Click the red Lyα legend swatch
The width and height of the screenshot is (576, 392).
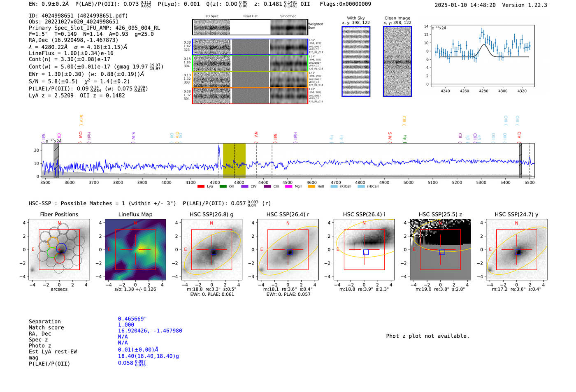tap(201, 186)
